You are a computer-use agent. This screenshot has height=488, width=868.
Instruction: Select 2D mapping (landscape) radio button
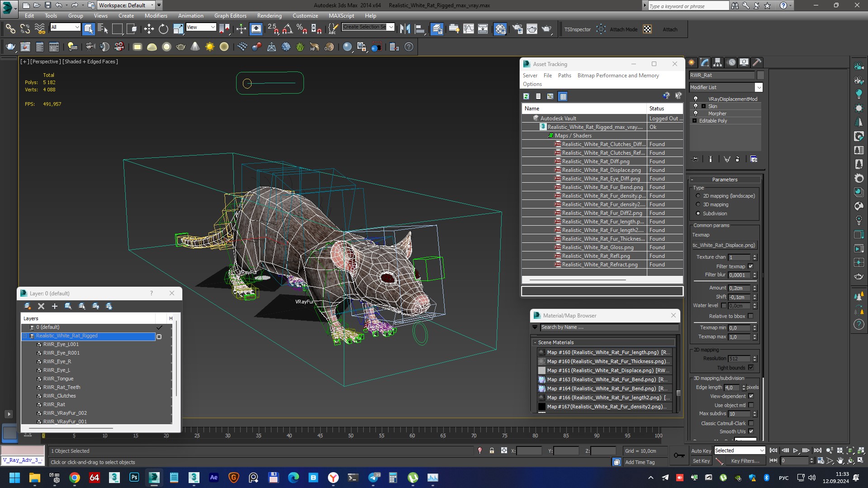coord(698,196)
